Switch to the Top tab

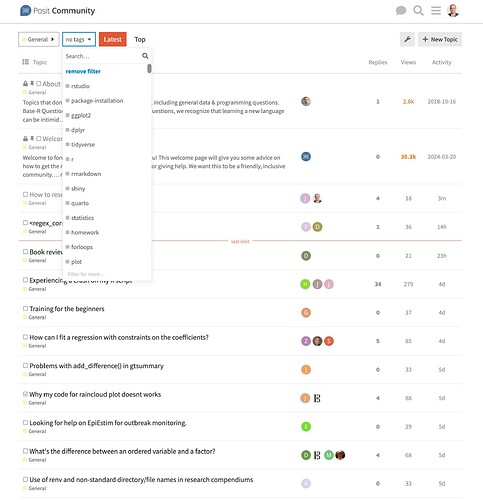pos(140,39)
